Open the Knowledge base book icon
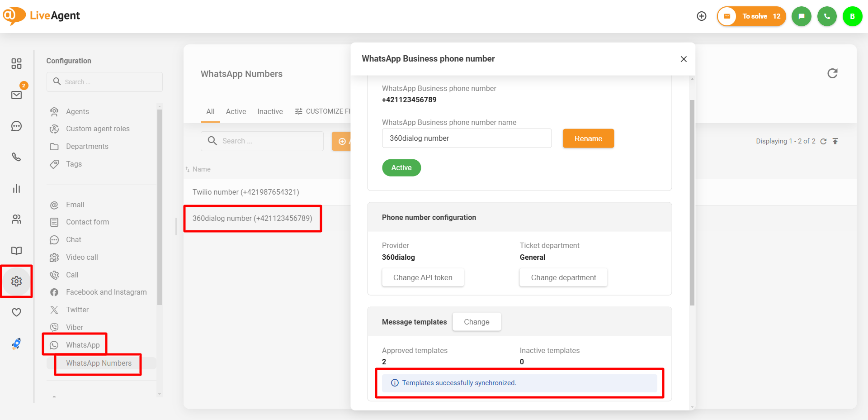The width and height of the screenshot is (868, 420). click(17, 251)
